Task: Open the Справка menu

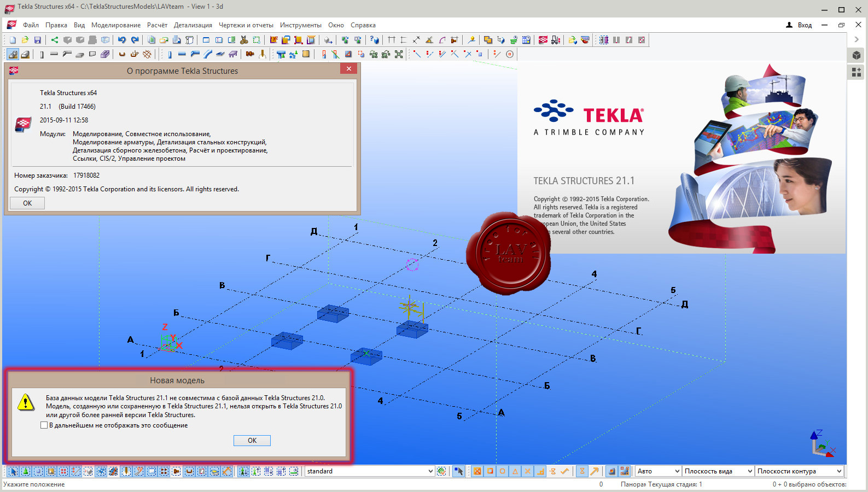Action: point(363,25)
